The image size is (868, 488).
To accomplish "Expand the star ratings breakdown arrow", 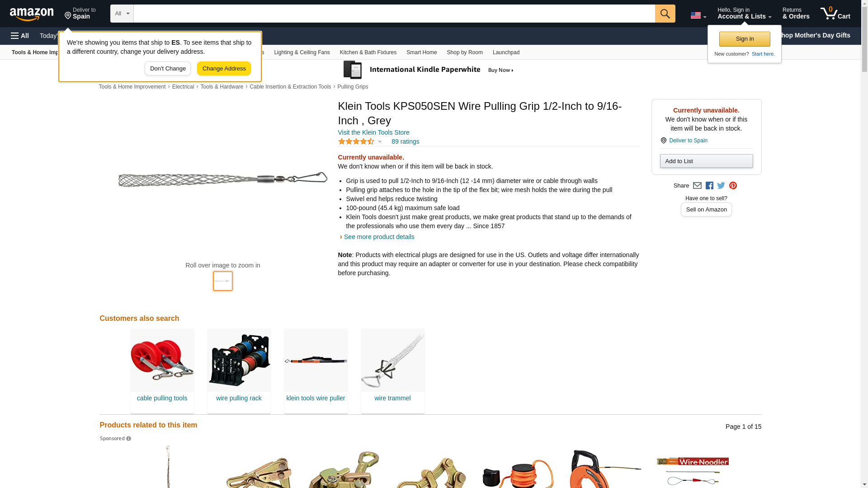I will click(380, 141).
